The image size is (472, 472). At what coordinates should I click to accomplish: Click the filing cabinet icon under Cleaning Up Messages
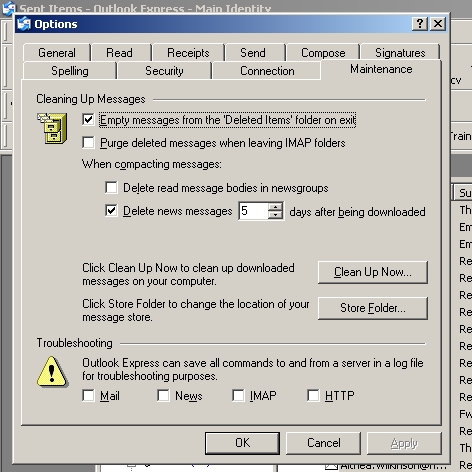52,128
